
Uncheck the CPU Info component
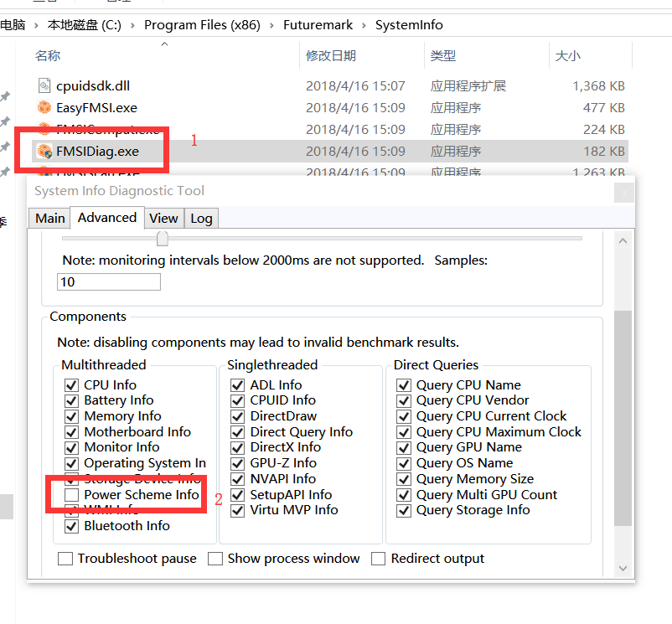[71, 385]
